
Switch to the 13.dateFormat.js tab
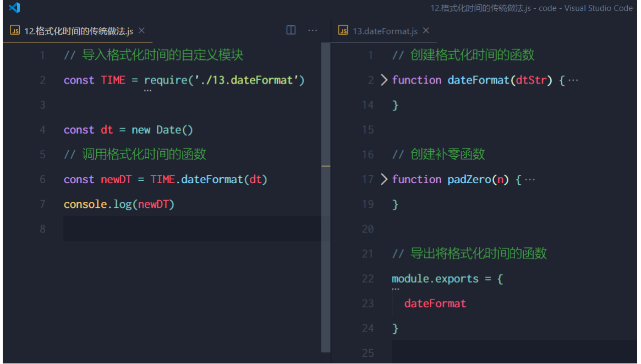point(385,31)
